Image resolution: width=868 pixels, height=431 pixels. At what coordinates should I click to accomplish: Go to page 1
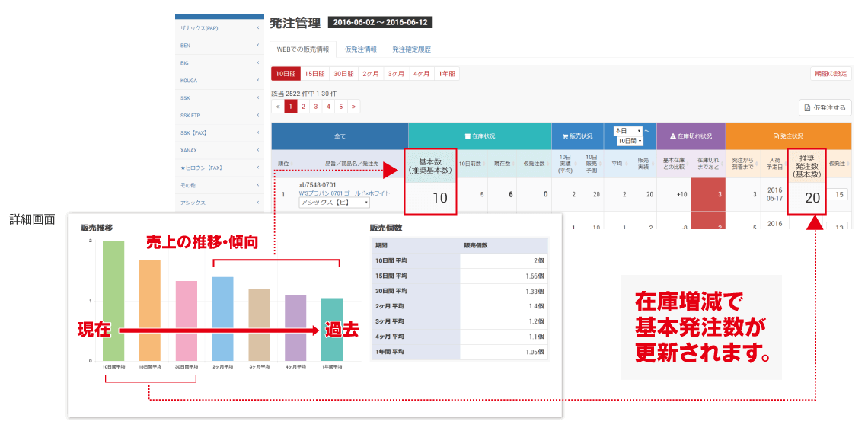[x=291, y=107]
